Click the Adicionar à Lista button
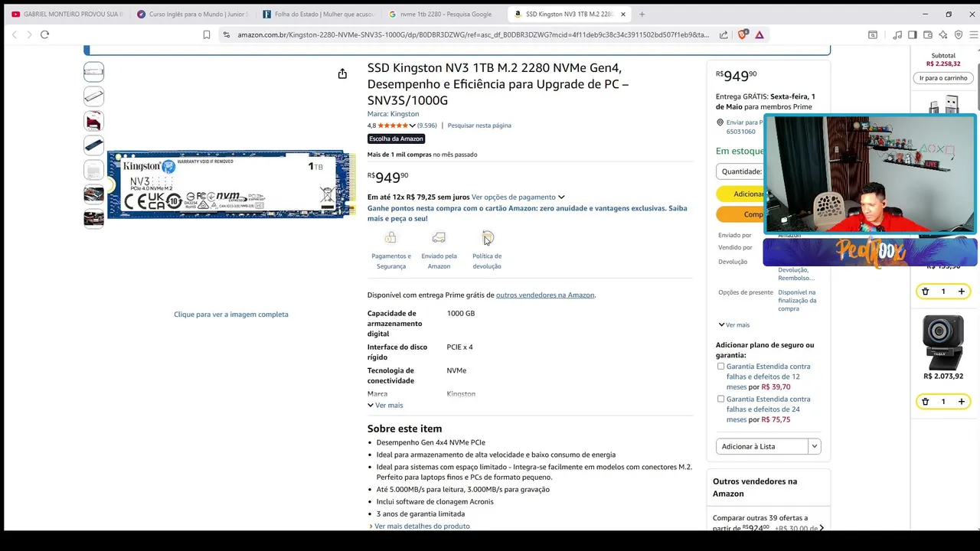980x551 pixels. click(x=763, y=446)
